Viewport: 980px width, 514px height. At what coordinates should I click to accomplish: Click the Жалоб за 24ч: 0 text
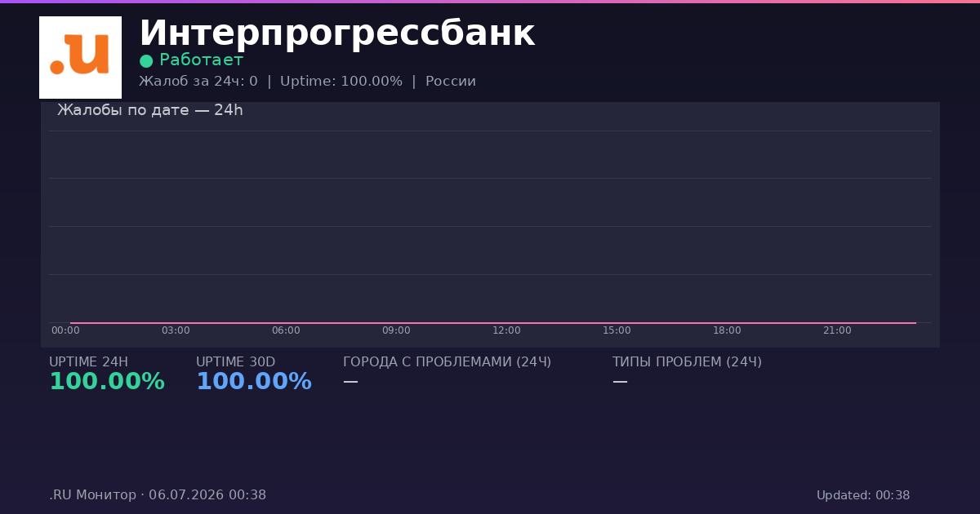[198, 82]
